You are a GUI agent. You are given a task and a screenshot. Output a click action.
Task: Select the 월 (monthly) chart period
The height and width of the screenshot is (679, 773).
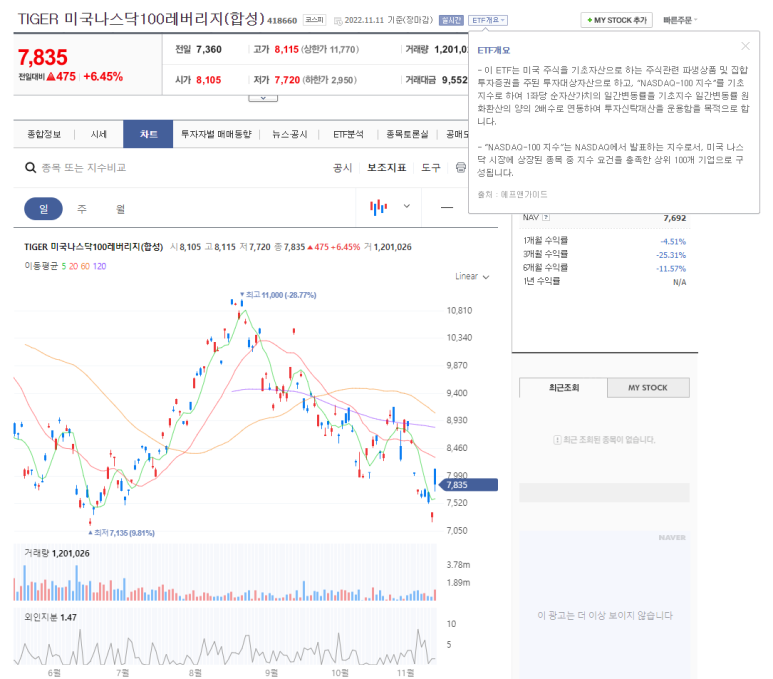coord(120,209)
